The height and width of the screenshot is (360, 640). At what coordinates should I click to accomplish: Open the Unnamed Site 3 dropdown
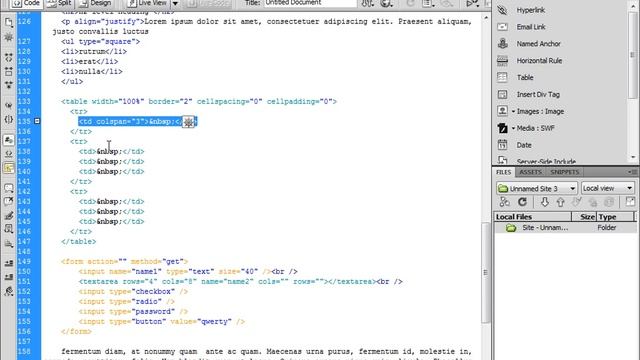pos(537,188)
